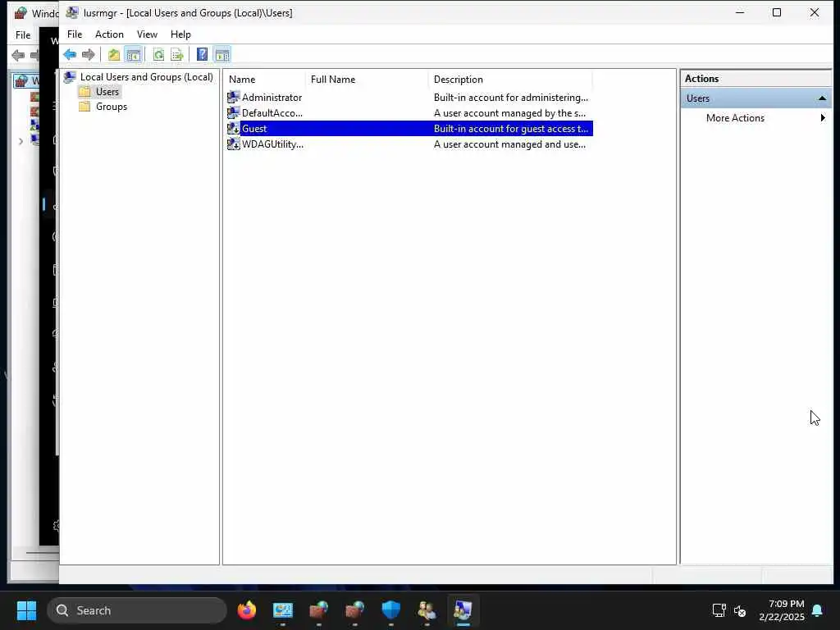Open the File menu in lusrmgr
Viewport: 840px width, 630px height.
[75, 34]
